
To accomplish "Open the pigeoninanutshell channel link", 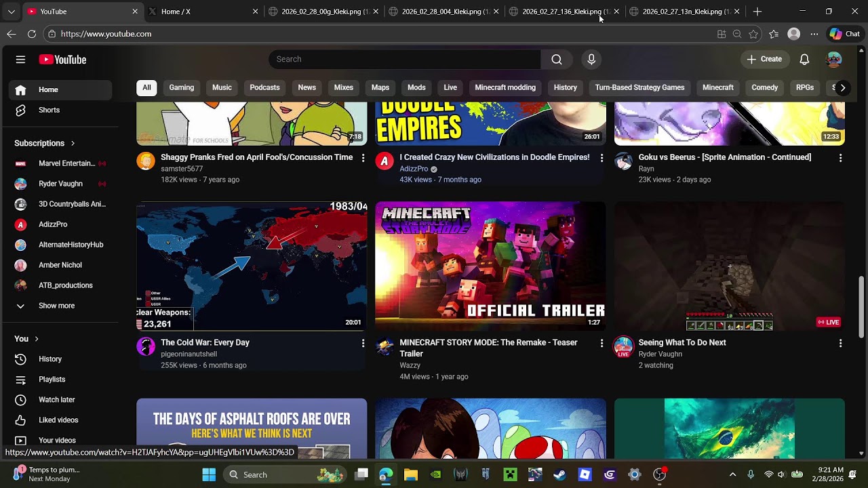I will click(x=189, y=354).
